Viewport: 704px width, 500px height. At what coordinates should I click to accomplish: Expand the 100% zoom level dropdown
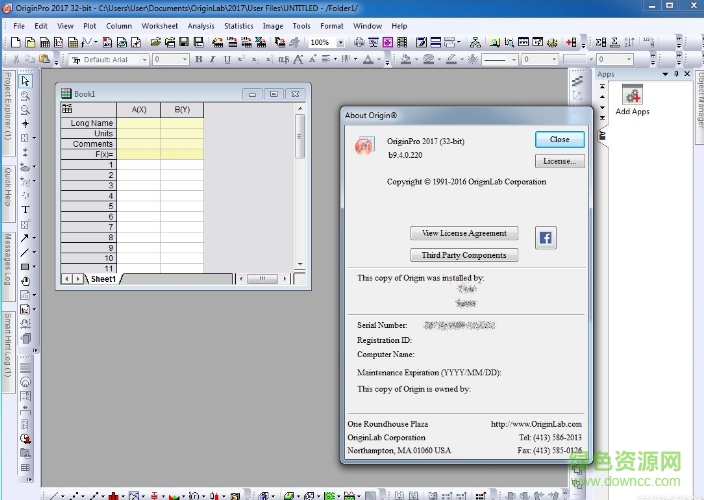point(338,43)
